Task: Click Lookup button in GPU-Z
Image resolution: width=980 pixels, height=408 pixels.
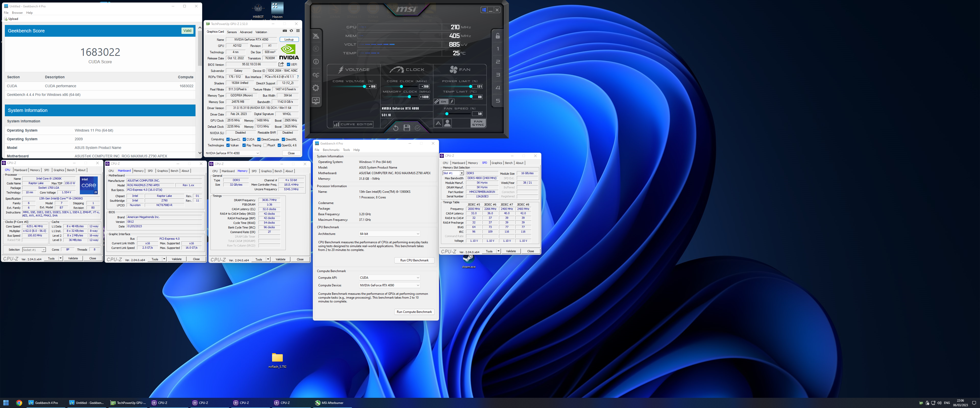Action: tap(289, 40)
